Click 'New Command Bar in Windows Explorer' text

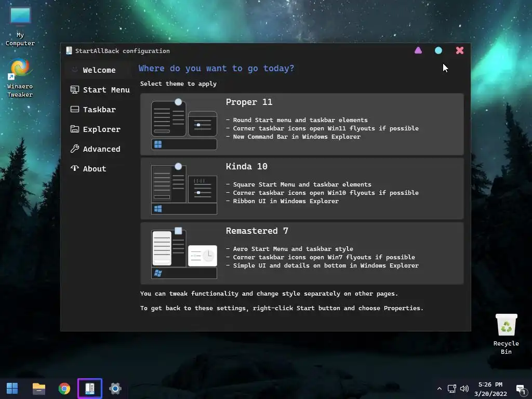(x=297, y=137)
